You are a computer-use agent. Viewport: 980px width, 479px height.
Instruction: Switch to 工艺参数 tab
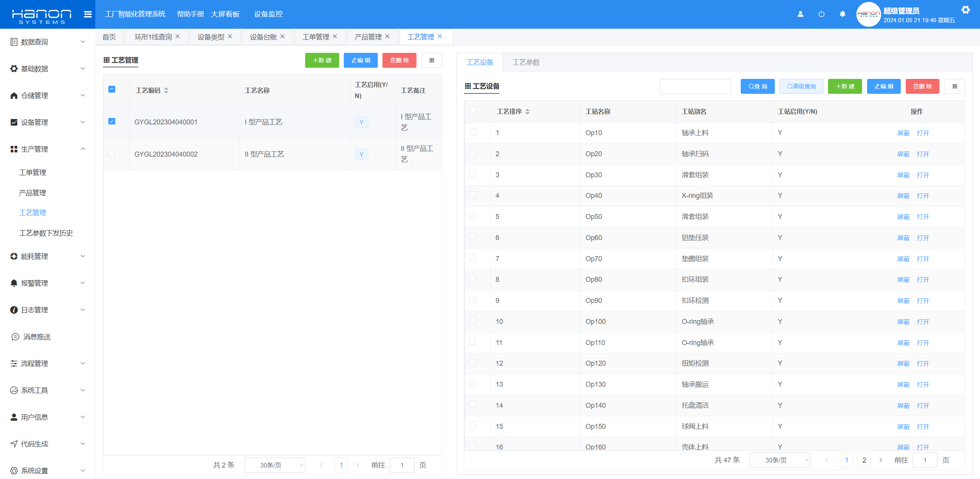(x=526, y=62)
